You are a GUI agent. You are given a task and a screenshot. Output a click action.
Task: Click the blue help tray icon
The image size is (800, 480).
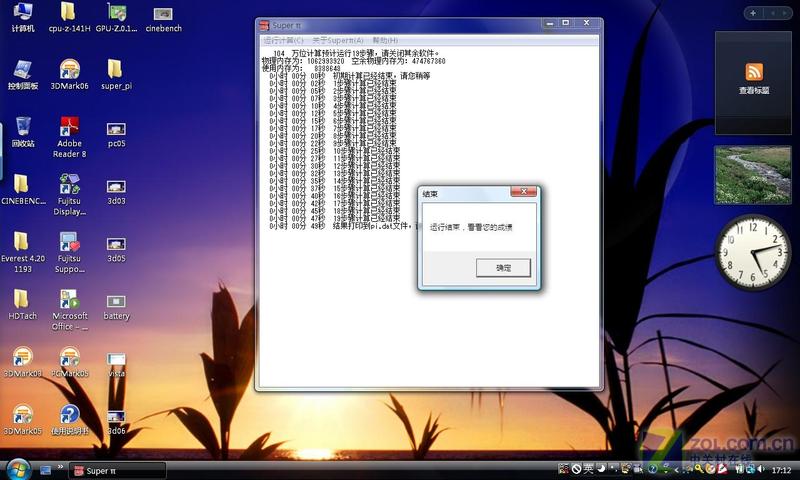point(653,469)
